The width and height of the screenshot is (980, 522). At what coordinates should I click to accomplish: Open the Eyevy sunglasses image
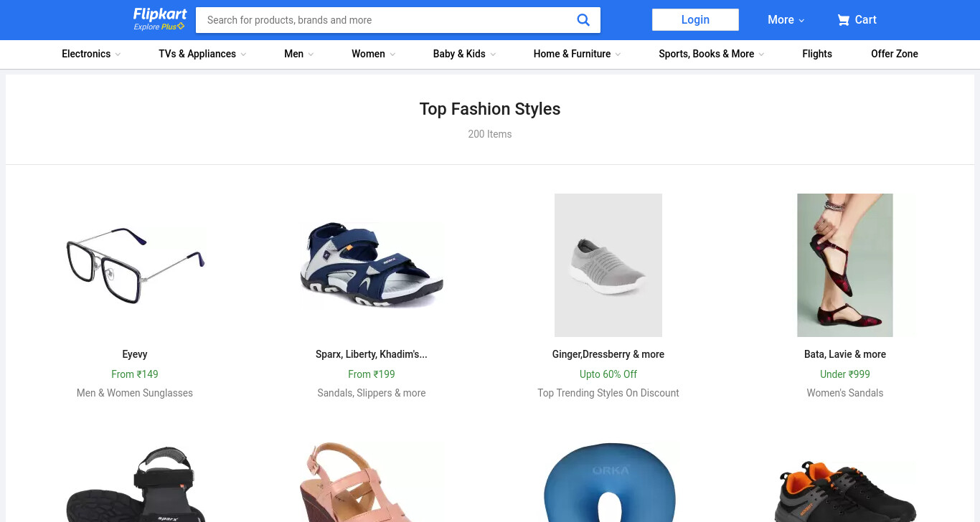(x=135, y=265)
